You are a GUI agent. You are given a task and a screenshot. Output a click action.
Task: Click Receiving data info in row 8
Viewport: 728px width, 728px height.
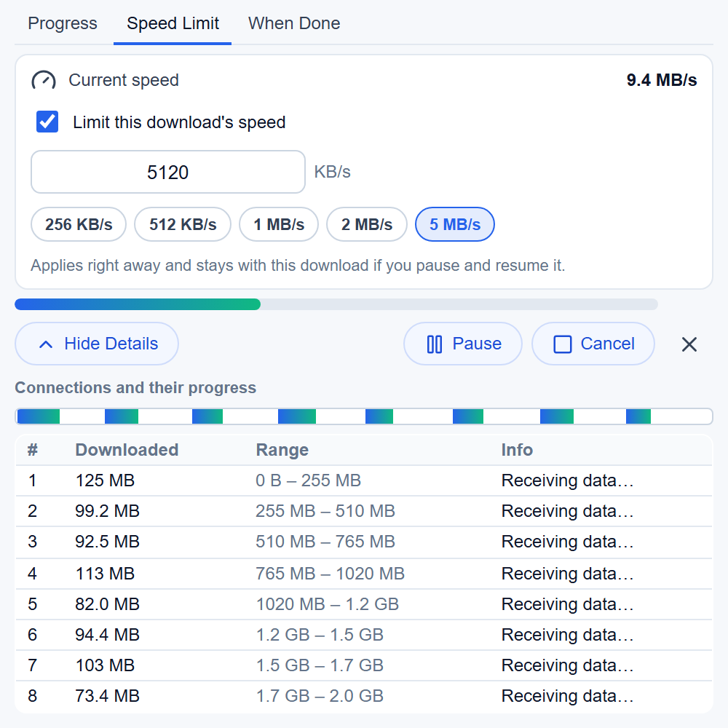[567, 696]
